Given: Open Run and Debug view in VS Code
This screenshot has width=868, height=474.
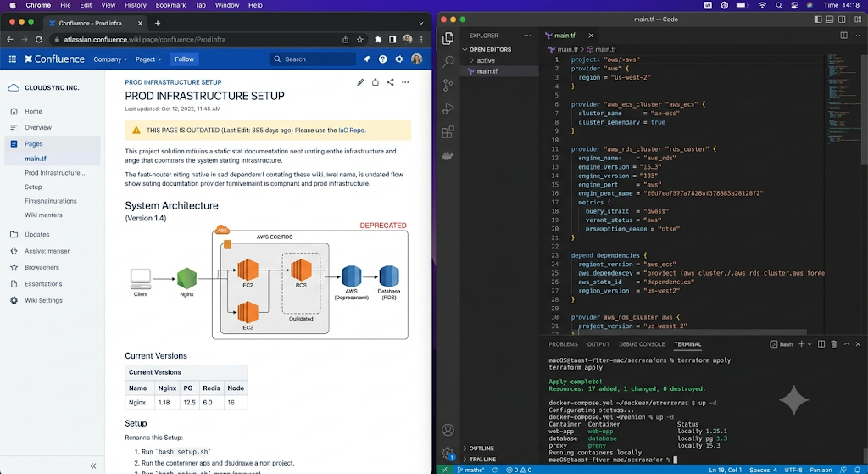Looking at the screenshot, I should pos(448,109).
